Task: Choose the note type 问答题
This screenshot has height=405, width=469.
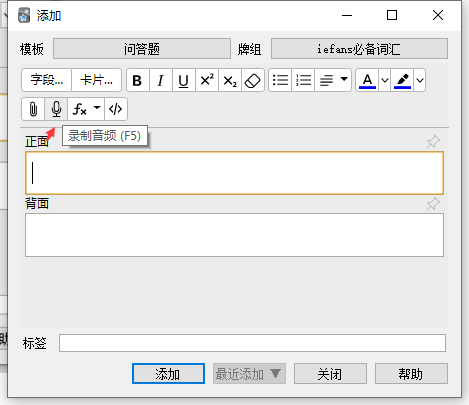Action: click(142, 49)
